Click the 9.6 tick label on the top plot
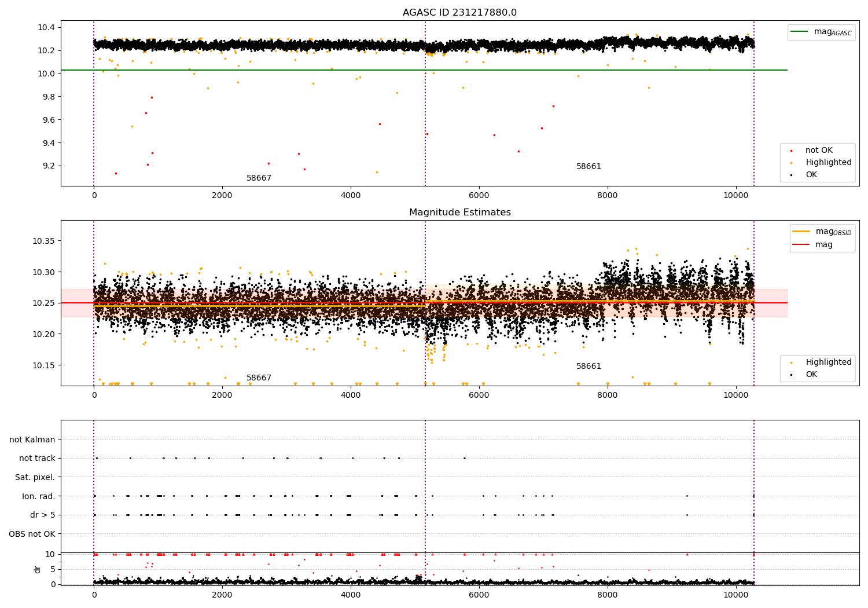This screenshot has width=868, height=608. pyautogui.click(x=49, y=120)
